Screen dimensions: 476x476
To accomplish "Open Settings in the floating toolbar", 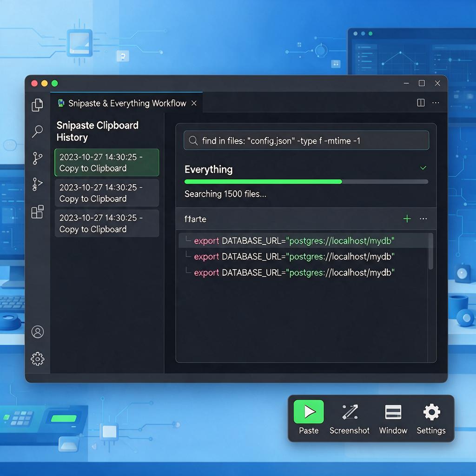I will point(431,419).
